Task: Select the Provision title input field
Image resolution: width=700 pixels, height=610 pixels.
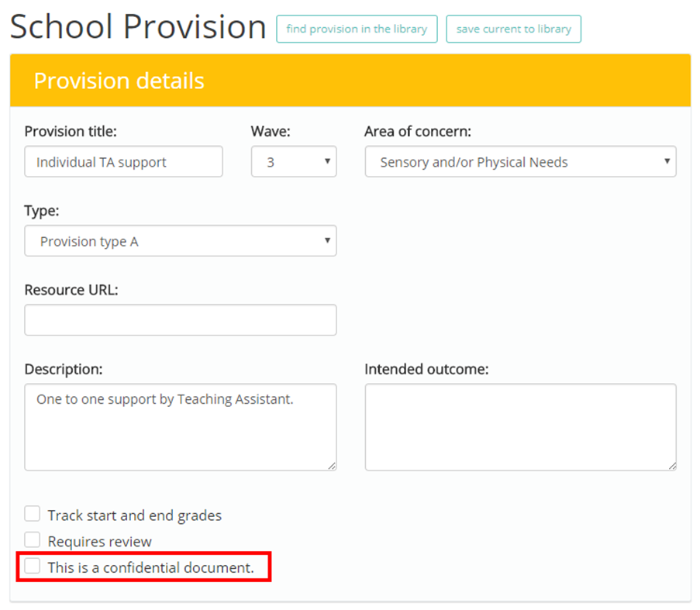Action: pos(122,161)
